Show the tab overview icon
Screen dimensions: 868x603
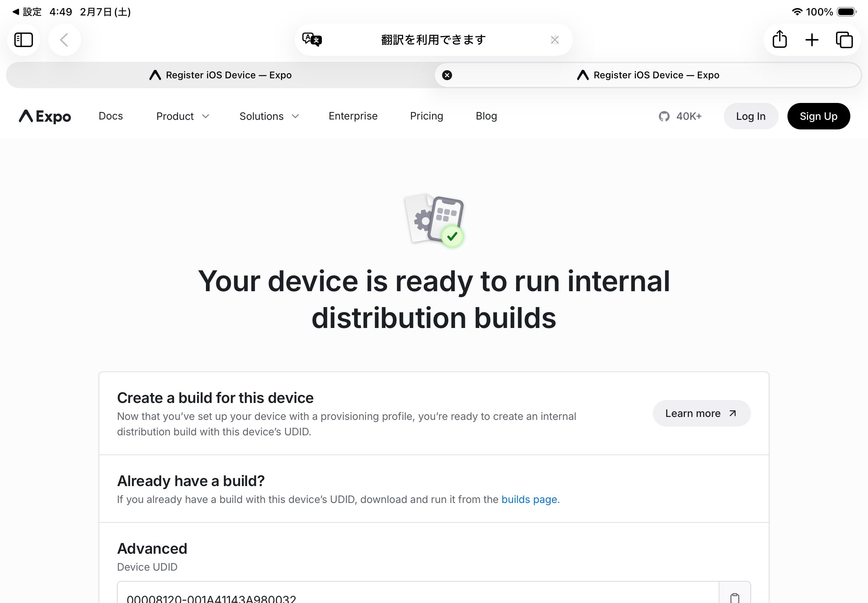[x=844, y=40]
